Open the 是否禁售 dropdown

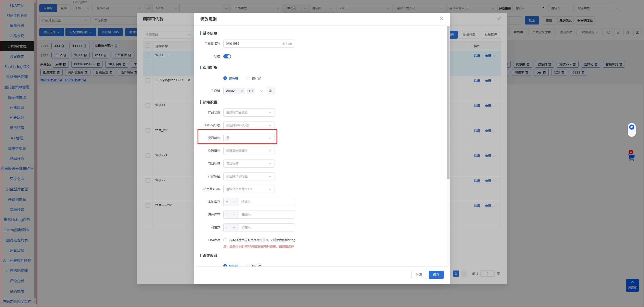(x=249, y=138)
